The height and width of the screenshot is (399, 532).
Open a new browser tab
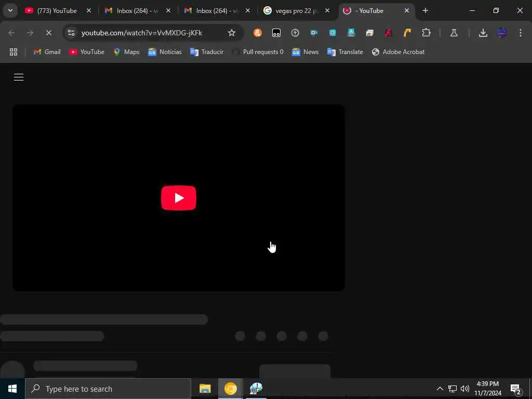pos(425,10)
